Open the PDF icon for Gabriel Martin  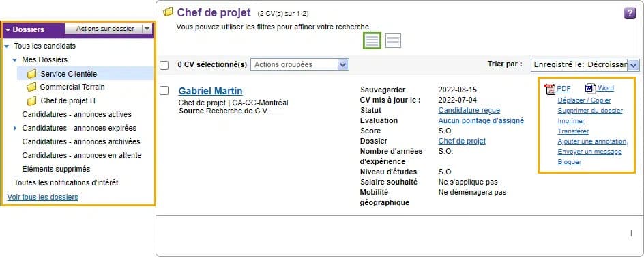pyautogui.click(x=550, y=90)
